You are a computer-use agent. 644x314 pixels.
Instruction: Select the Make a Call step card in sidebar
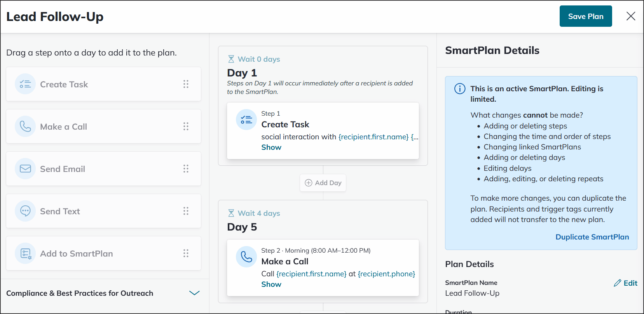click(103, 127)
